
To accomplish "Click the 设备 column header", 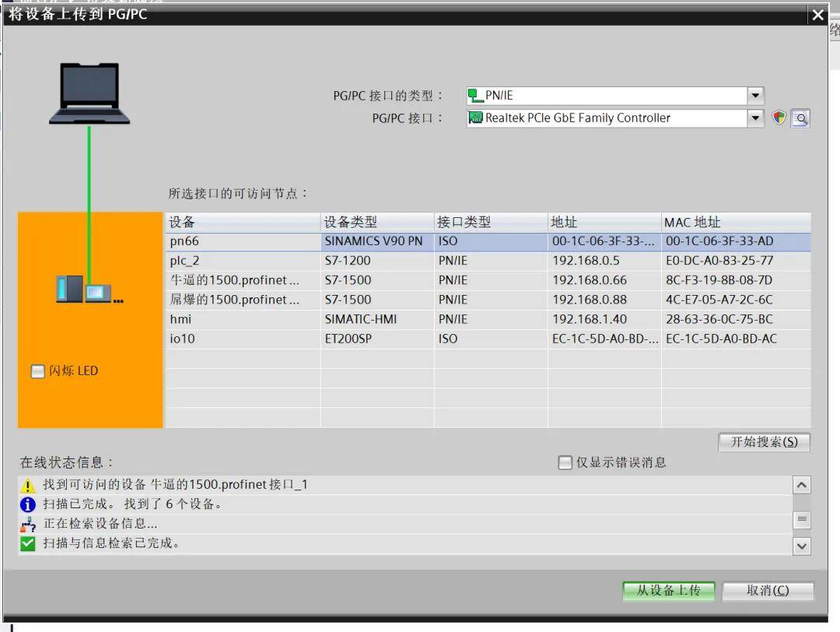I will (x=243, y=222).
